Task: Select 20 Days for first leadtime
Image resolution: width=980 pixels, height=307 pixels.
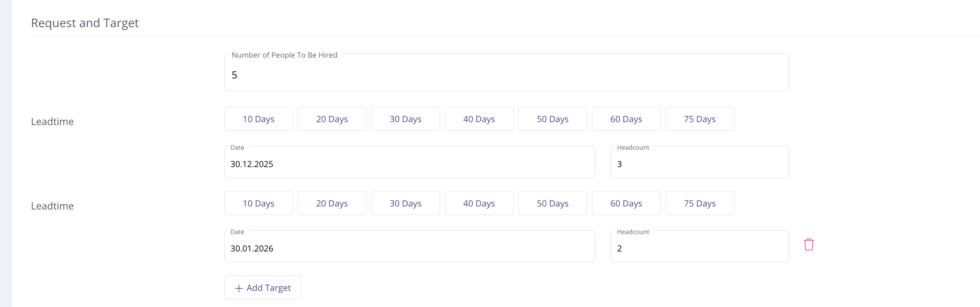Action: click(x=332, y=119)
